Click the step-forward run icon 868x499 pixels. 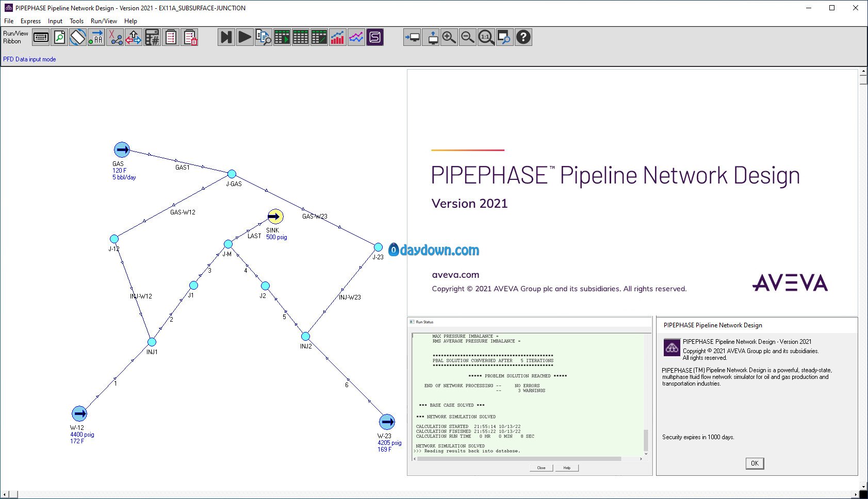(226, 37)
